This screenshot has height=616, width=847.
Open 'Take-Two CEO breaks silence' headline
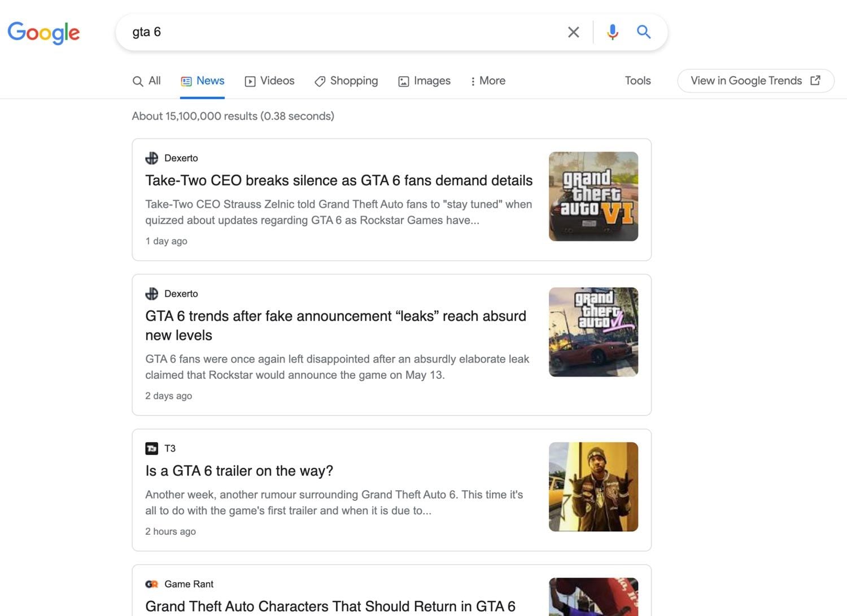coord(339,180)
